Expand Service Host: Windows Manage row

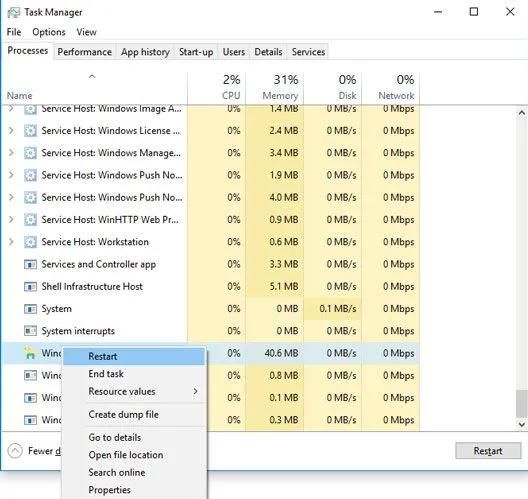[x=11, y=153]
